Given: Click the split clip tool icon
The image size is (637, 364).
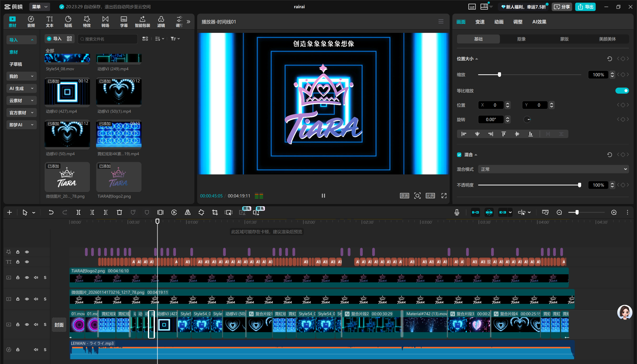Looking at the screenshot, I should tap(78, 213).
